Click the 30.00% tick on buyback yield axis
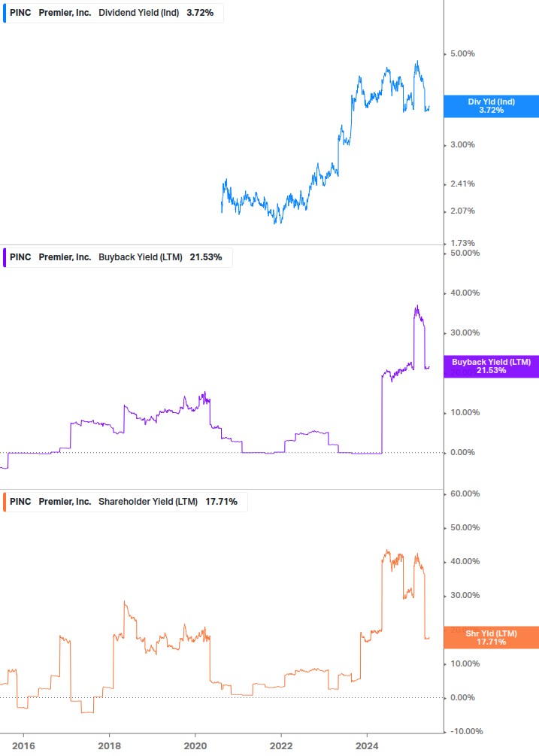The width and height of the screenshot is (539, 756). click(465, 332)
